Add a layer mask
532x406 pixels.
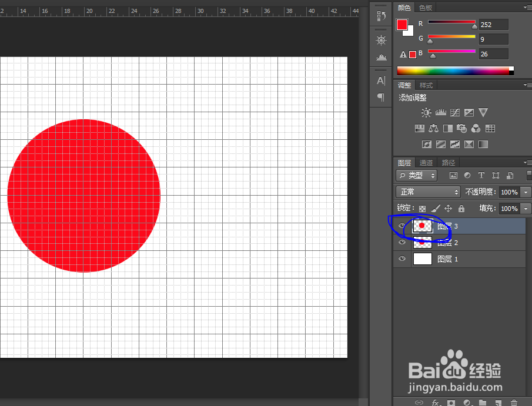point(451,402)
